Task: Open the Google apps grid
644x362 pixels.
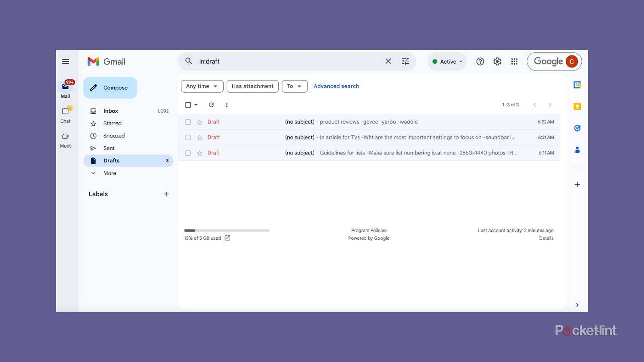Action: [x=514, y=62]
